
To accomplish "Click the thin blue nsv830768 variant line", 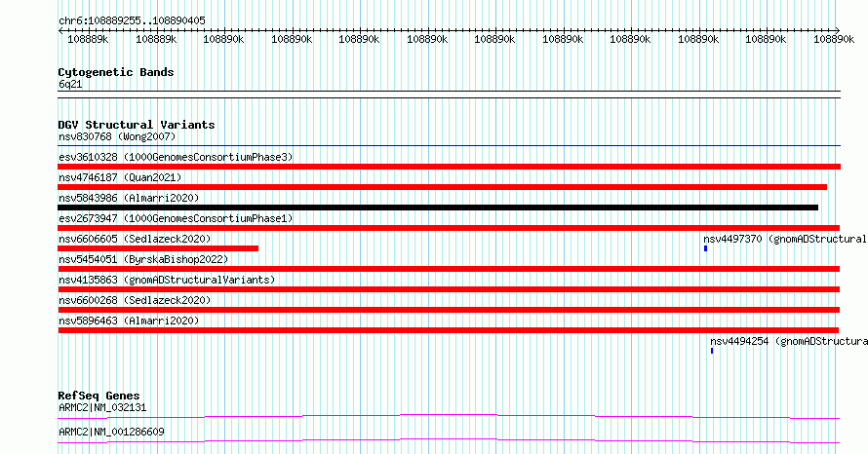I will point(449,146).
